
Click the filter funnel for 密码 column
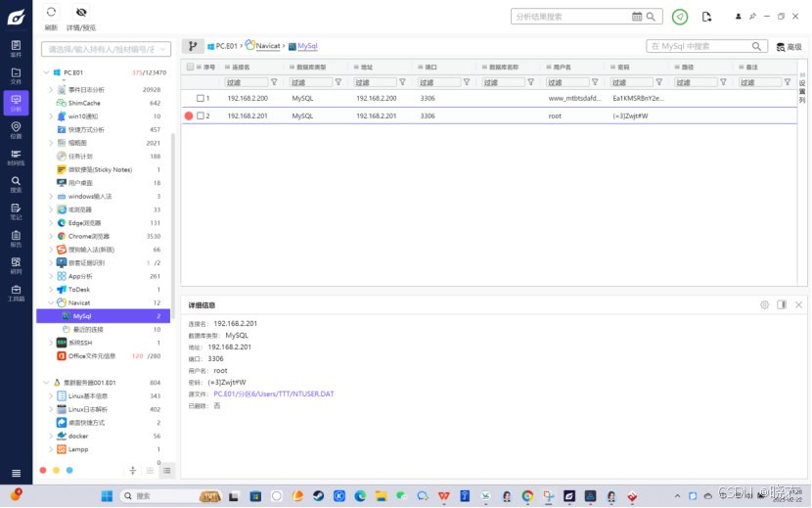coord(659,82)
